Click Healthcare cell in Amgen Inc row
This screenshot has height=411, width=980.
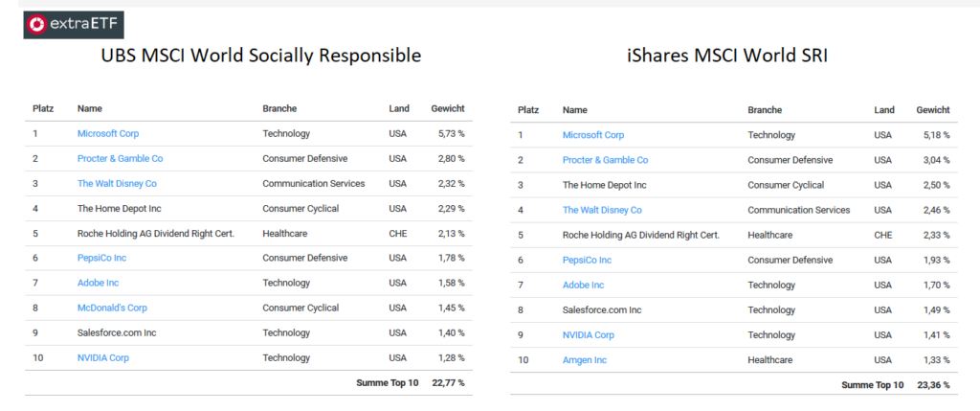(770, 359)
